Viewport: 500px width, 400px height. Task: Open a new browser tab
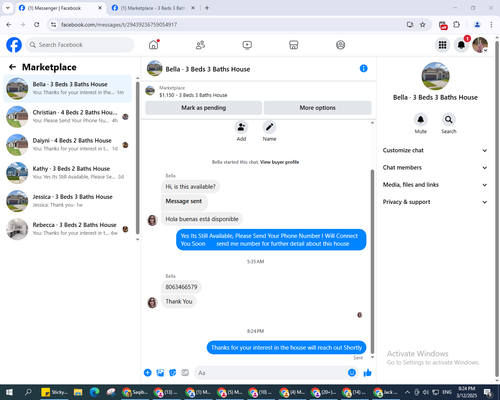point(207,8)
